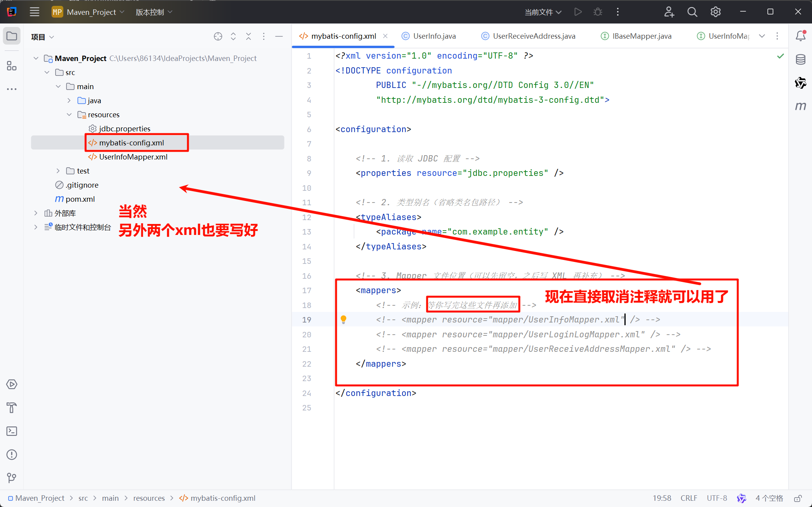812x507 pixels.
Task: Open the Maven tool window icon
Action: (800, 106)
